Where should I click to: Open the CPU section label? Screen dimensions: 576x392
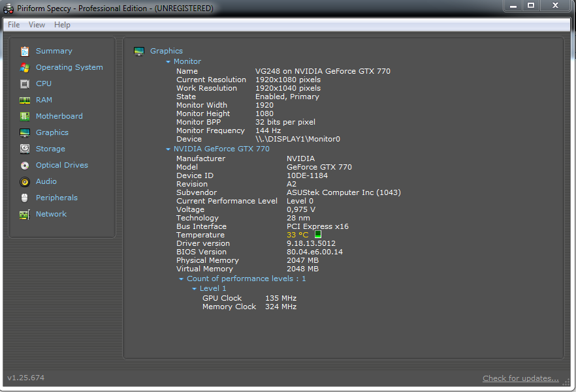43,83
